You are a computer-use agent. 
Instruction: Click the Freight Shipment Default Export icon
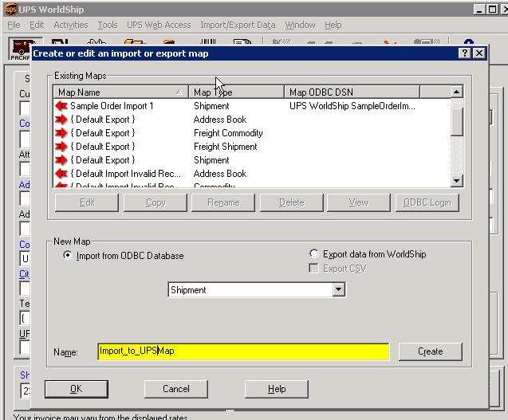[61, 147]
